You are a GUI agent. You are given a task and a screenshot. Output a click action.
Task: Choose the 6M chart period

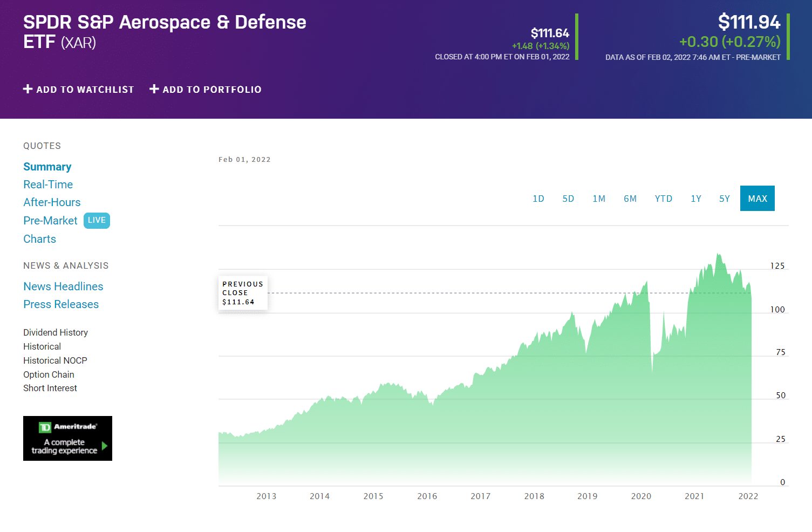click(630, 198)
